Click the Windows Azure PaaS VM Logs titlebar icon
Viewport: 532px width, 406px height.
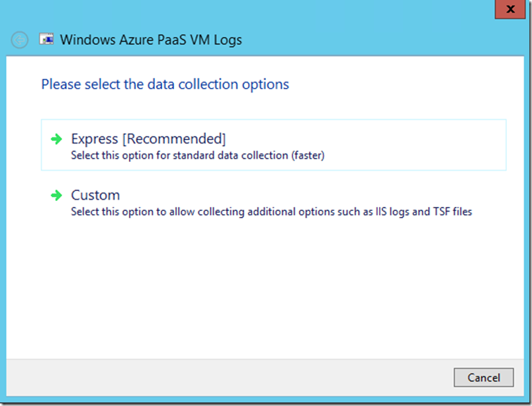pos(46,40)
